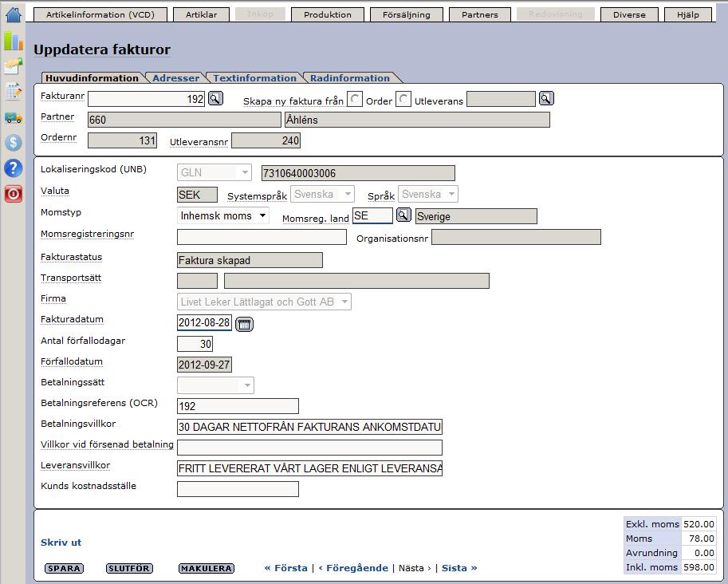Click the Momsregistreringsnr input field
Screen dimensions: 728x584
click(262, 237)
